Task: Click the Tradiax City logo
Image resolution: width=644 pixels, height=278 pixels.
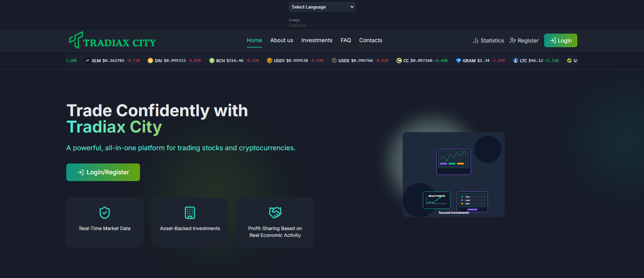Action: pos(112,40)
